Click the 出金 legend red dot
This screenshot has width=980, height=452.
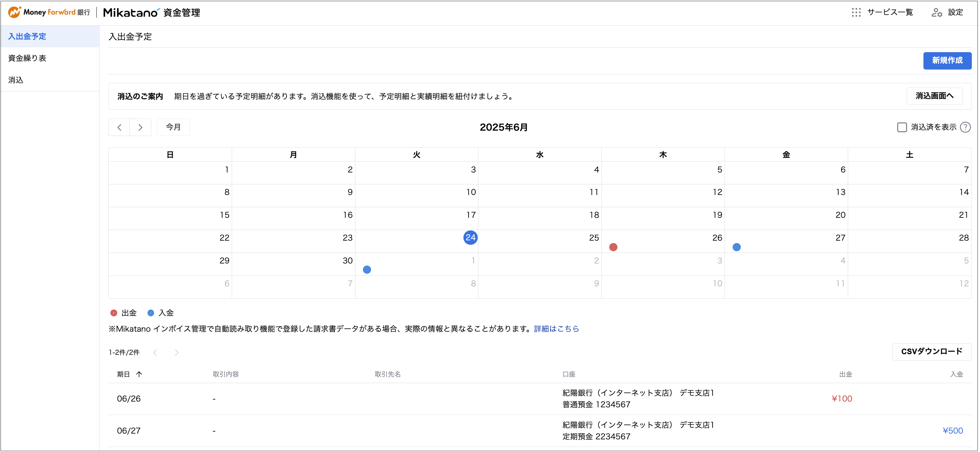tap(113, 313)
